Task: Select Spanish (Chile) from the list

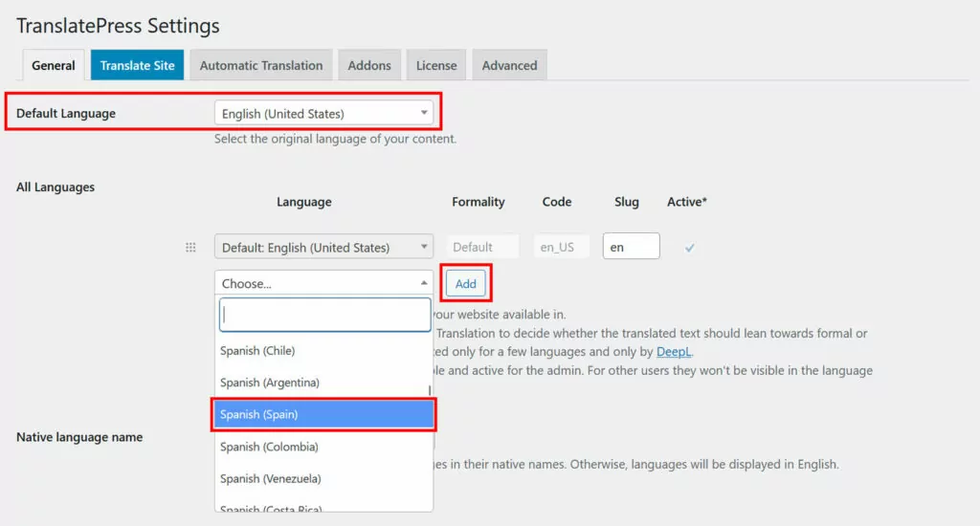Action: pyautogui.click(x=323, y=350)
